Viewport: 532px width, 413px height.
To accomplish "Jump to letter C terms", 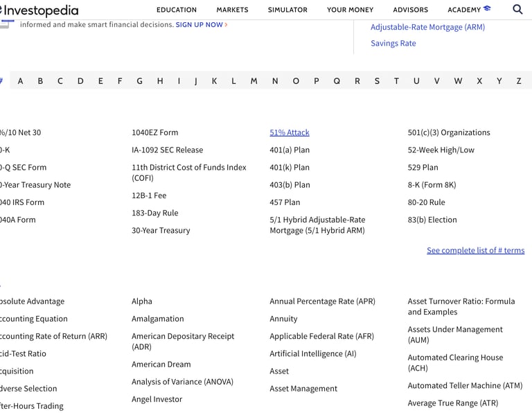I will point(60,81).
